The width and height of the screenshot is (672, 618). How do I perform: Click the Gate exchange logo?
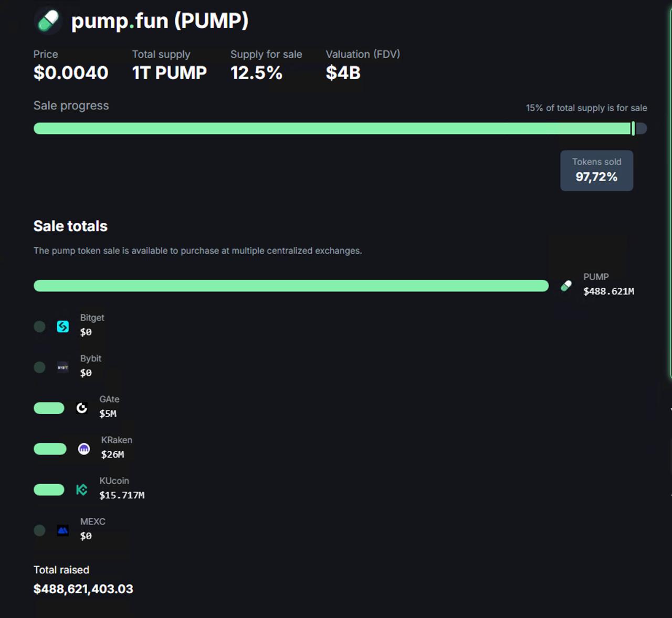tap(82, 408)
